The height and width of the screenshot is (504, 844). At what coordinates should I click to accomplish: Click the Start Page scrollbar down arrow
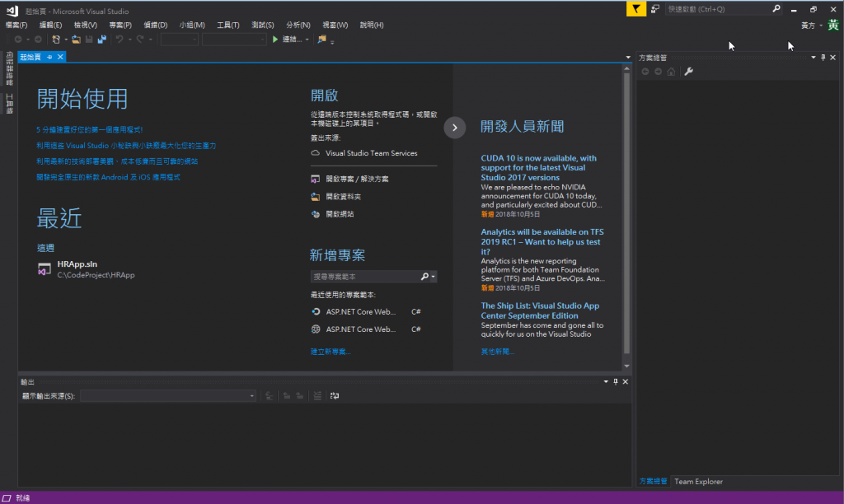[x=626, y=366]
